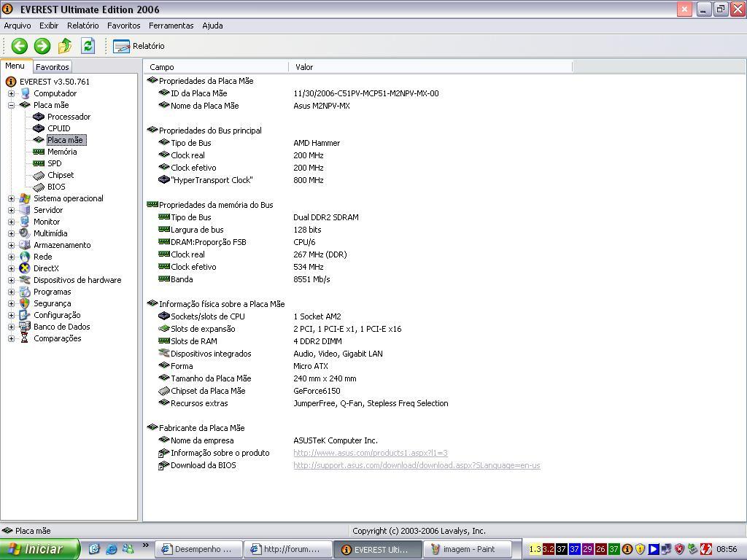Open the Ferramentas menu
Screen dimensions: 747x560
pyautogui.click(x=171, y=26)
